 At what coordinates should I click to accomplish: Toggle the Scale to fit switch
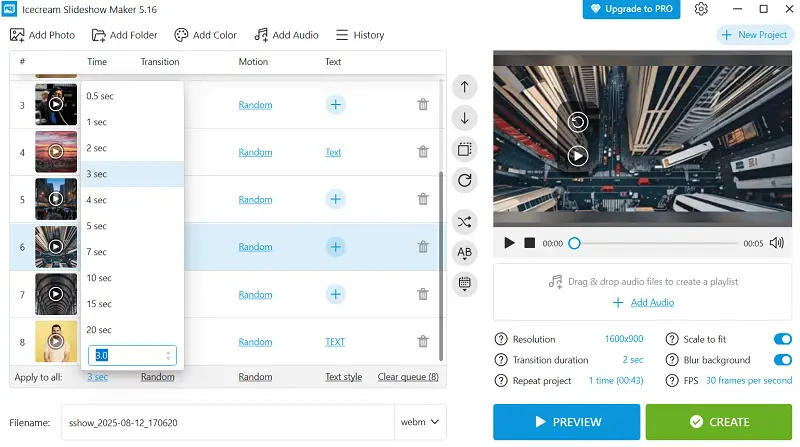(782, 339)
